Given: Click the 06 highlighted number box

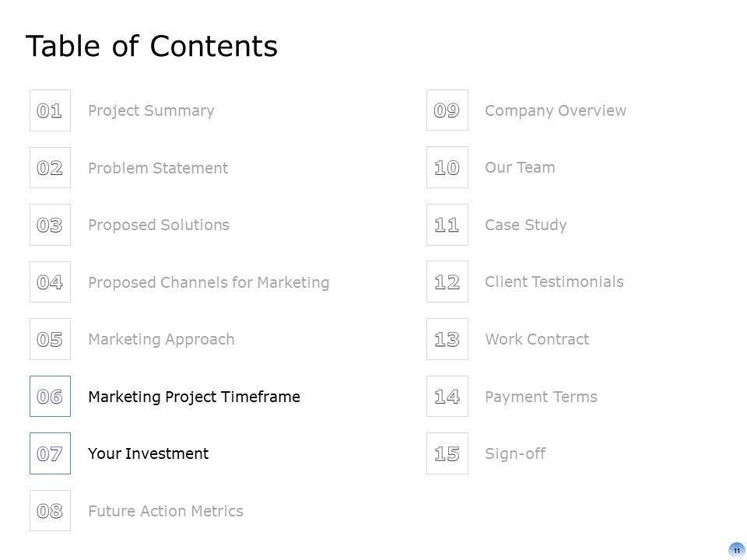Looking at the screenshot, I should [50, 397].
